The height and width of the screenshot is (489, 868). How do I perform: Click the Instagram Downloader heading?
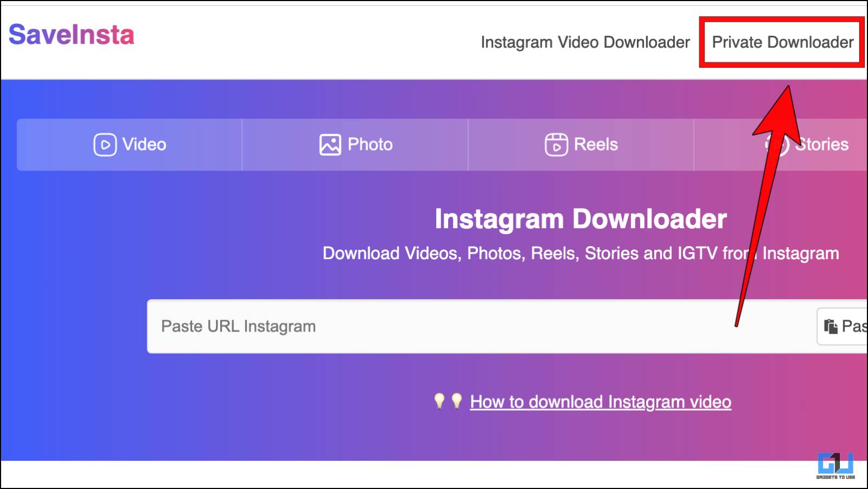coord(581,219)
